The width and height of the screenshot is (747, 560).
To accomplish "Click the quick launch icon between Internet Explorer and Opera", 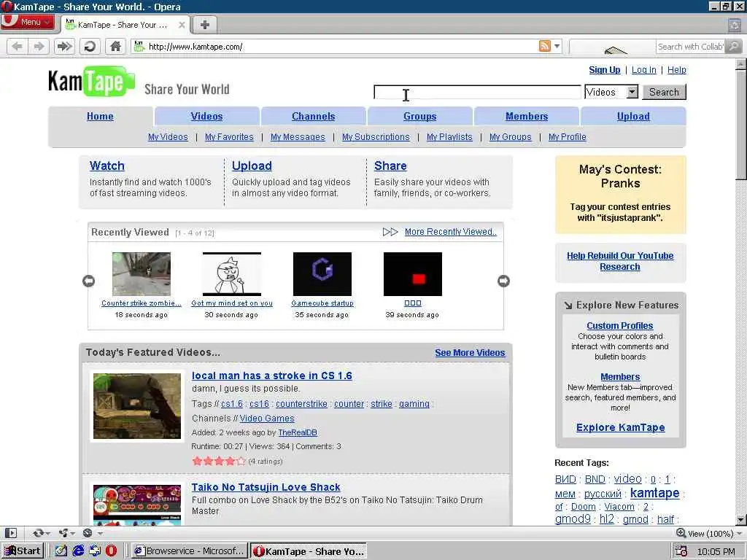I will [95, 551].
